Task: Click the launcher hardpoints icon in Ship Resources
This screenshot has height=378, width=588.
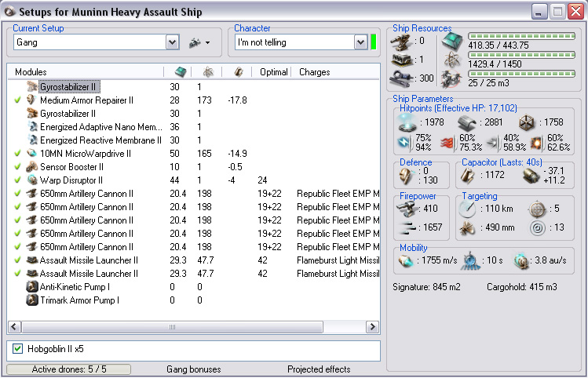Action: tap(402, 60)
